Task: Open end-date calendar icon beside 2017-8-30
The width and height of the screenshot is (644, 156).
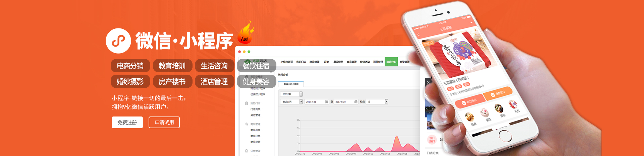Action: (x=356, y=102)
